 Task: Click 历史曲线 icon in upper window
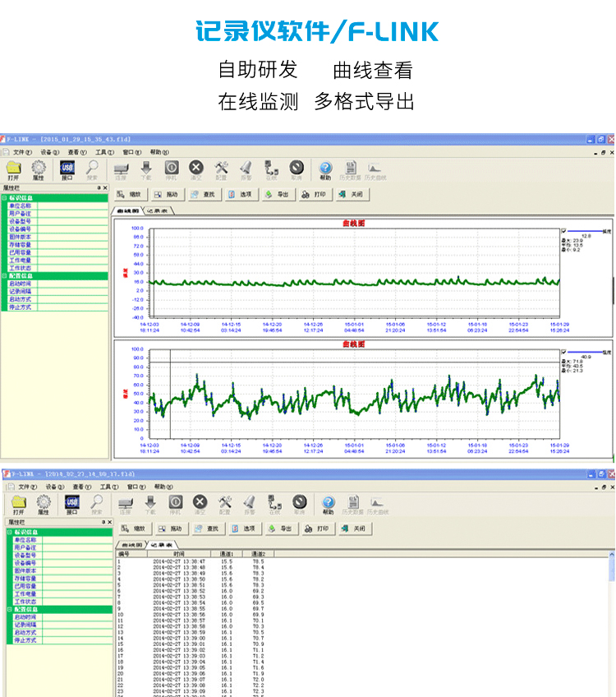pyautogui.click(x=375, y=170)
